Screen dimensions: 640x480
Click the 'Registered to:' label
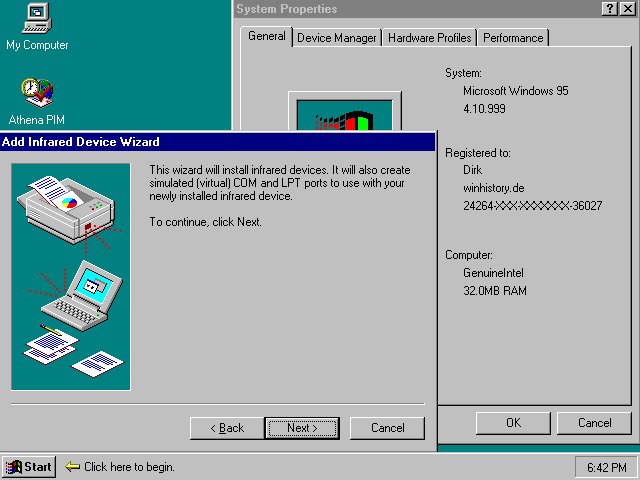click(478, 153)
